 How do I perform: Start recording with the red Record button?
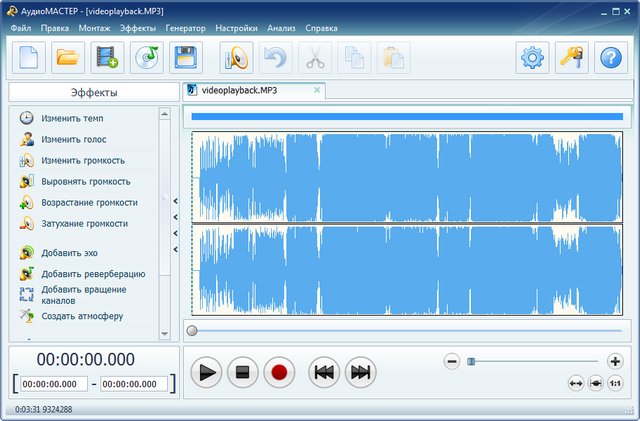(279, 373)
